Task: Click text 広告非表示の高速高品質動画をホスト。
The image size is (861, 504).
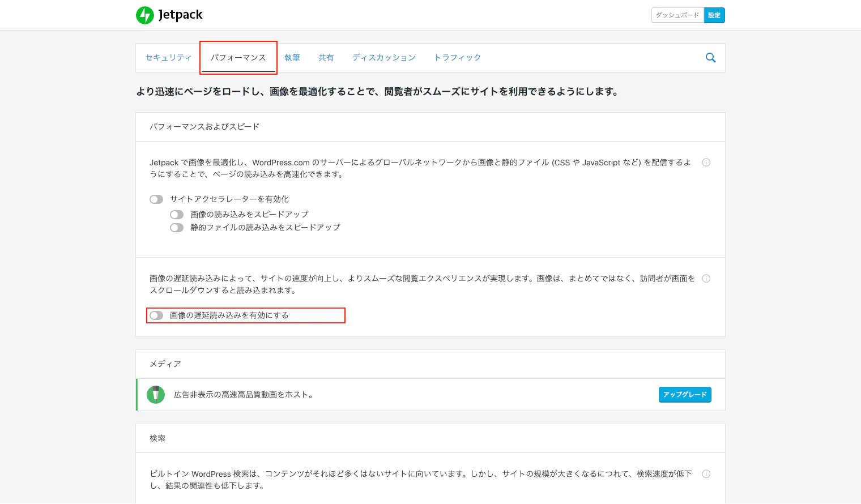Action: click(244, 395)
